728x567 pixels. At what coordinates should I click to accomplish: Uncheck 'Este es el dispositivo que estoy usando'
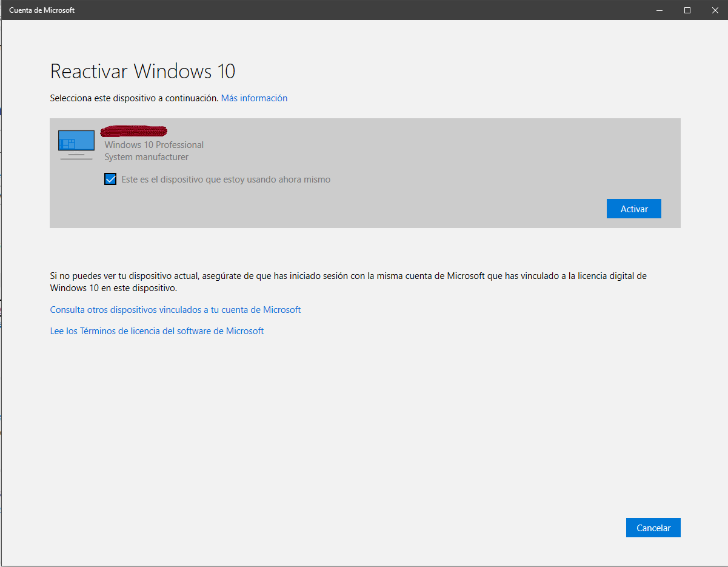pos(110,179)
